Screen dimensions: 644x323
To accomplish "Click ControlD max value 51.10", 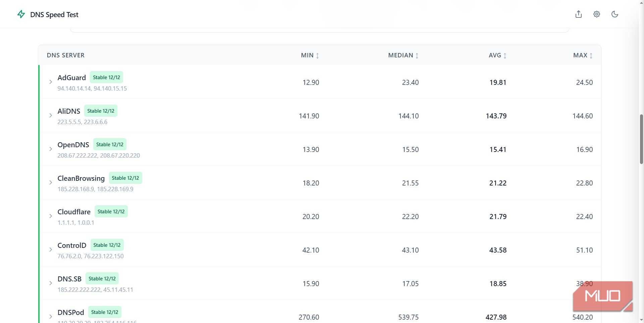I will coord(584,250).
